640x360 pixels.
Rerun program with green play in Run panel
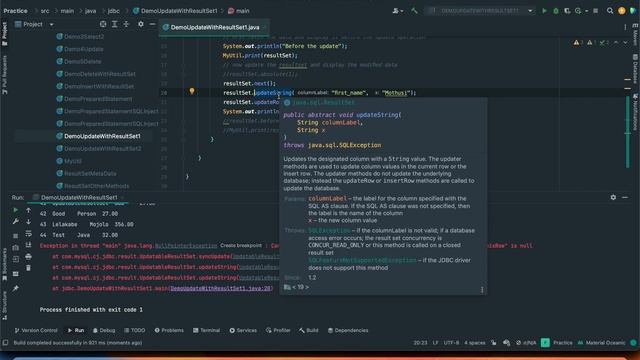point(16,210)
